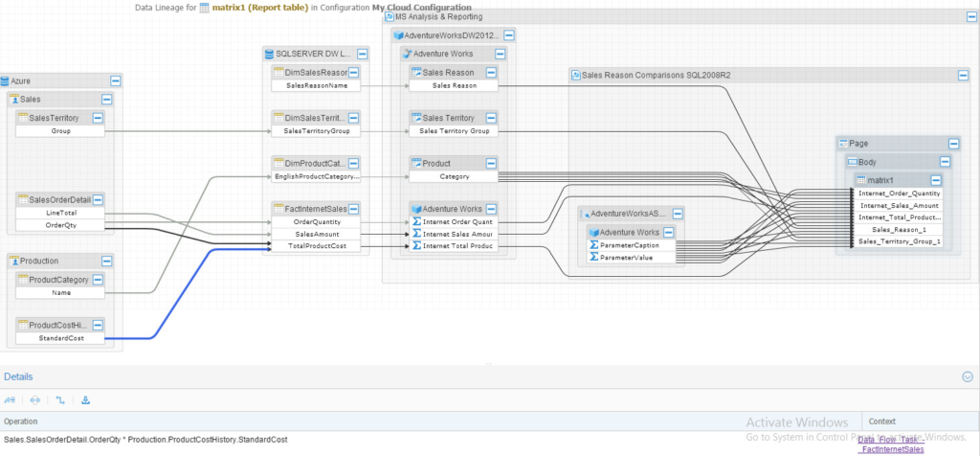Image resolution: width=980 pixels, height=456 pixels.
Task: Collapse the Azure group
Action: coord(115,80)
